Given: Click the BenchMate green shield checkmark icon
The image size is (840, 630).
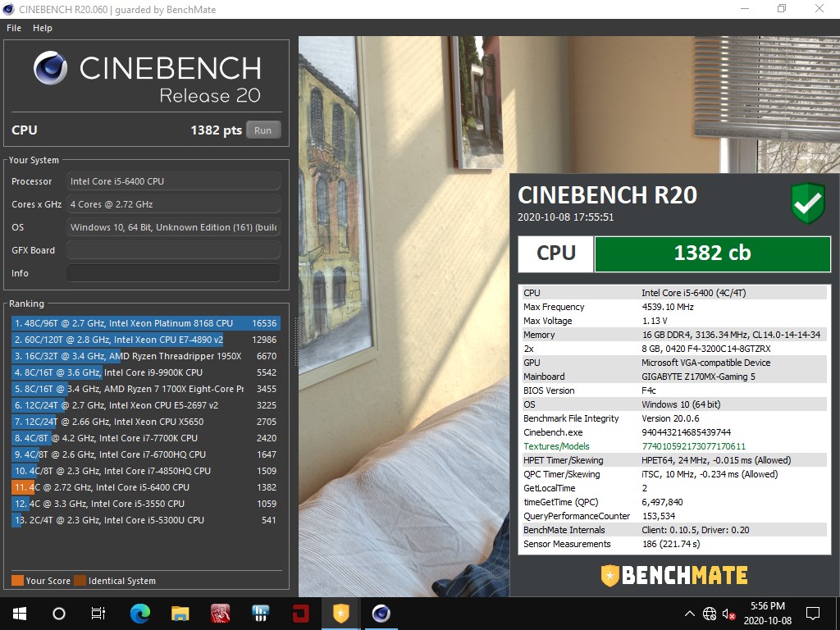Looking at the screenshot, I should click(x=808, y=203).
